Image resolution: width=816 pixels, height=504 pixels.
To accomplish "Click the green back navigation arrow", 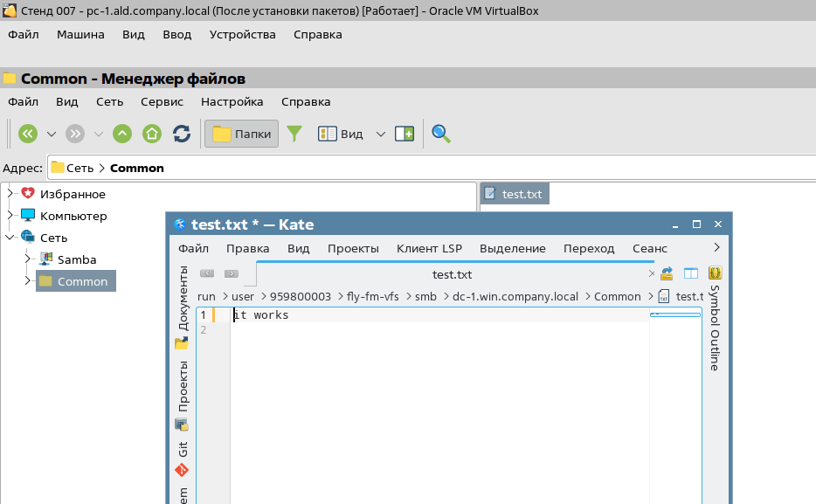I will (x=28, y=134).
